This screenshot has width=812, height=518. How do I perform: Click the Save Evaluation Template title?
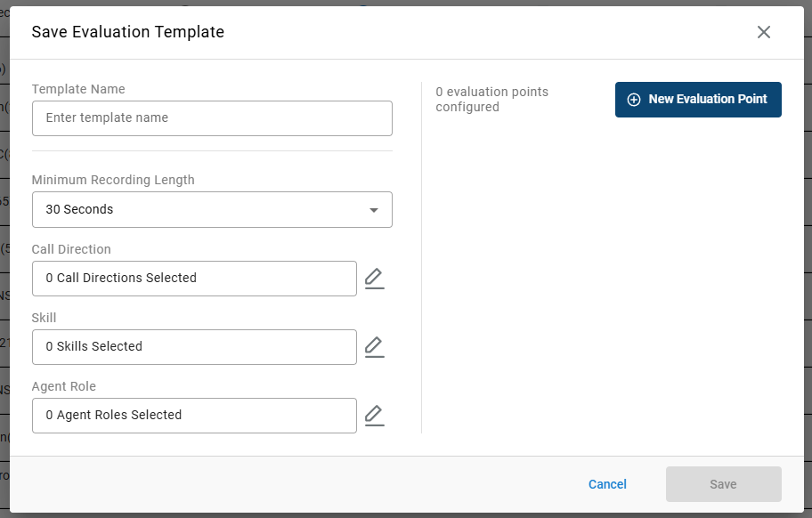pyautogui.click(x=128, y=32)
